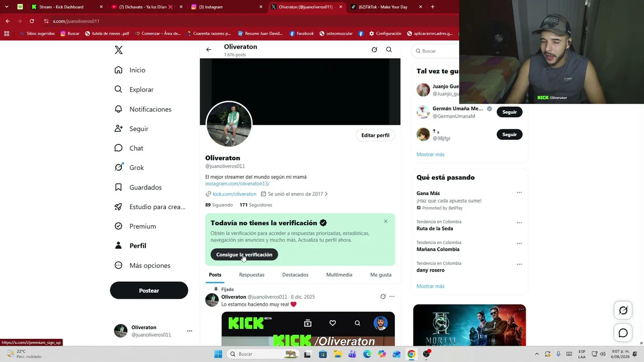644x362 pixels.
Task: Switch to Stream - Kick Dashboard tab
Action: pos(66,7)
